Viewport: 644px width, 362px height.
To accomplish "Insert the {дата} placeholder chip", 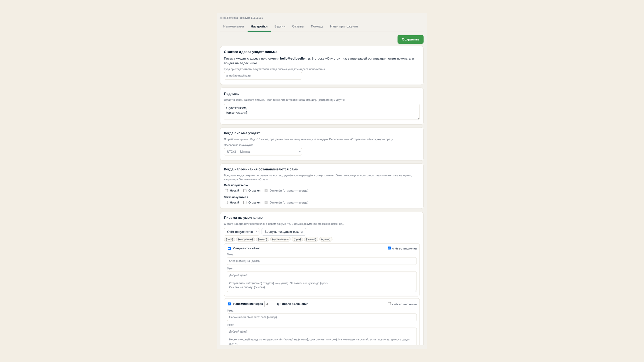I will pyautogui.click(x=229, y=239).
